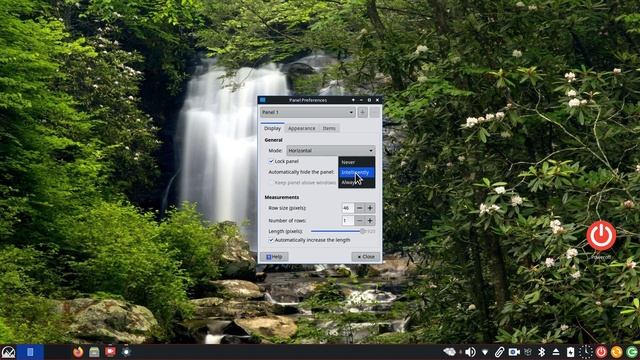Screen dimensions: 640x360
Task: Click the eject removable media tray icon
Action: click(556, 352)
